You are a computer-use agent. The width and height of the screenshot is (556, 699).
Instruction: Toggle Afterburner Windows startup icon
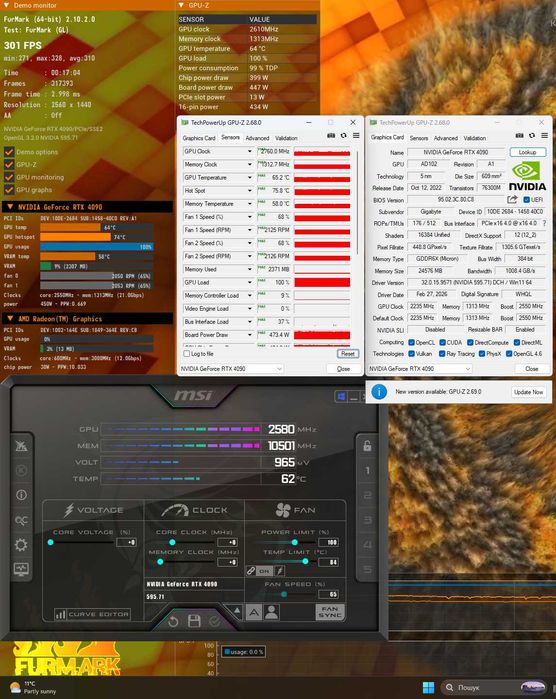tap(341, 396)
